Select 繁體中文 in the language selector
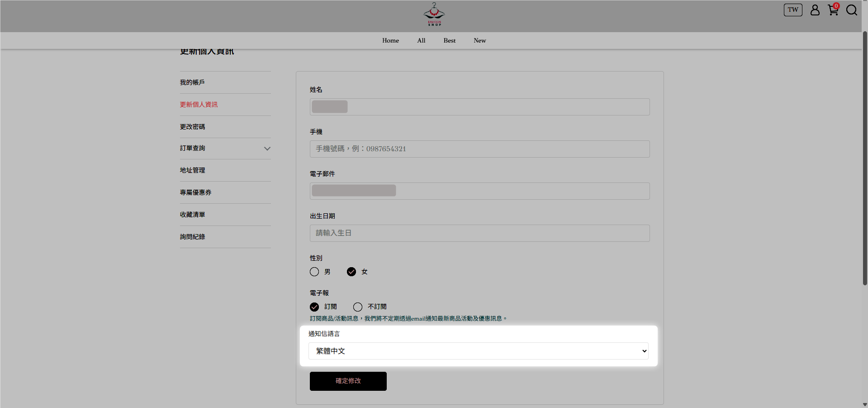This screenshot has height=408, width=868. [x=478, y=351]
